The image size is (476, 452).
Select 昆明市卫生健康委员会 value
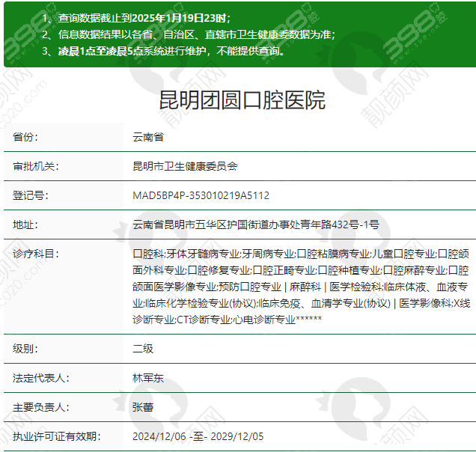pyautogui.click(x=185, y=166)
